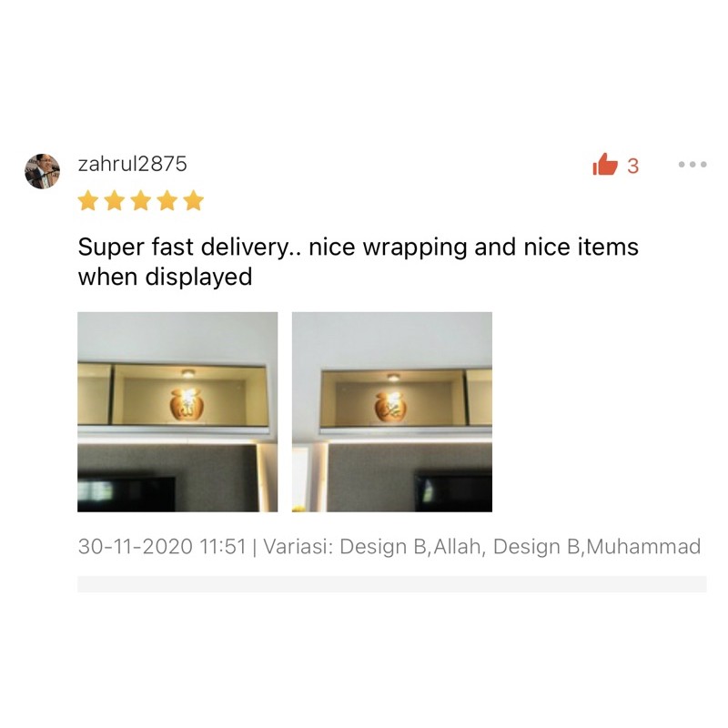Click the 'Super fast delivery' review line
This screenshot has height=728, width=728.
(x=358, y=247)
